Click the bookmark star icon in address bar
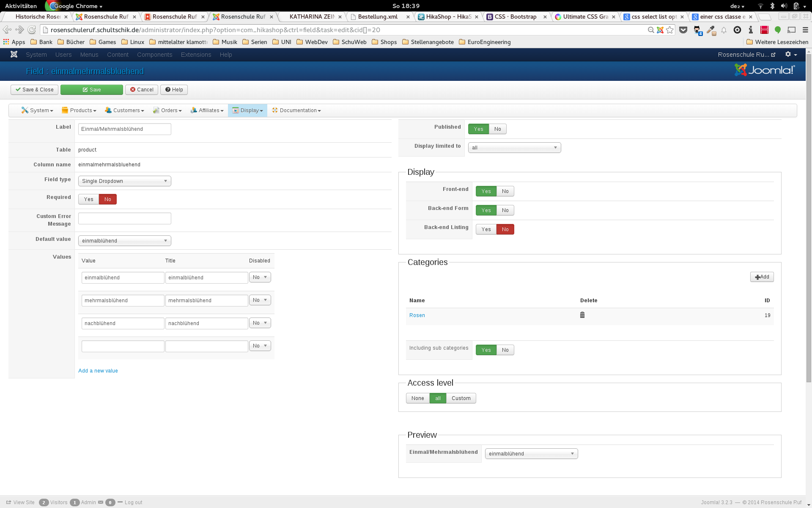Viewport: 812px width, 508px height. tap(670, 30)
